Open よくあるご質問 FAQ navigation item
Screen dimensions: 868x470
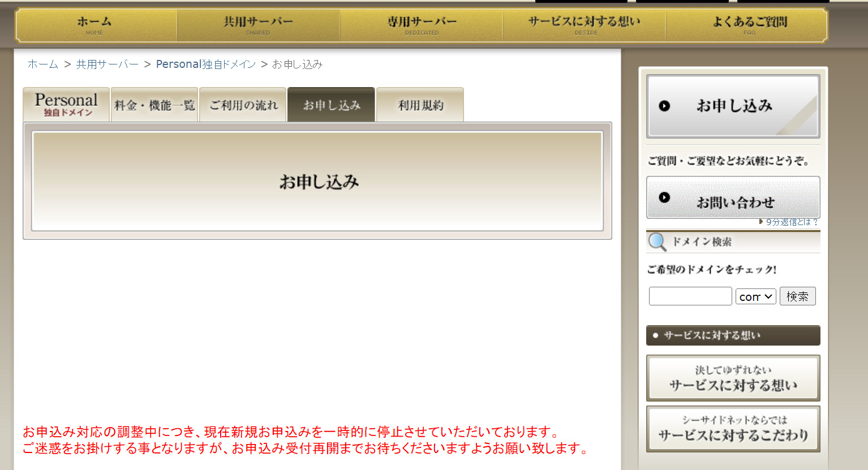tap(747, 25)
